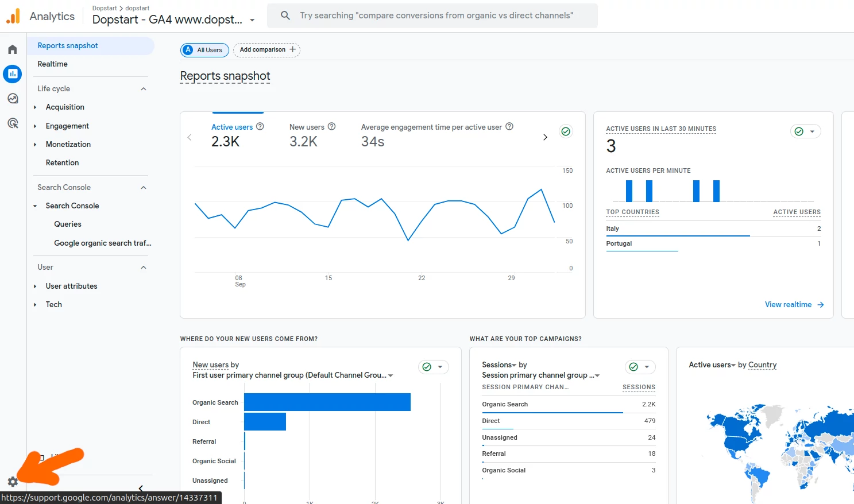This screenshot has width=854, height=504.
Task: Click the Organic Social sessions row
Action: pos(569,471)
